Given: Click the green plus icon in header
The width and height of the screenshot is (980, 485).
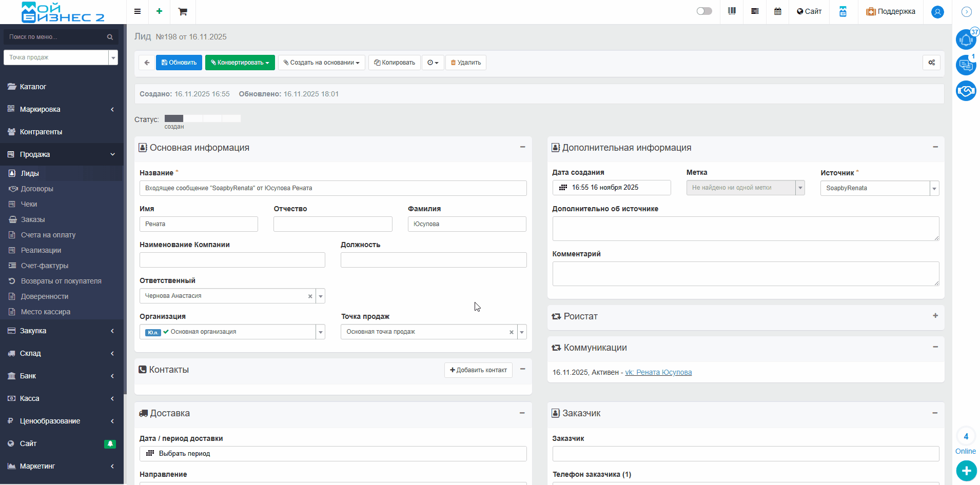Looking at the screenshot, I should [x=160, y=11].
